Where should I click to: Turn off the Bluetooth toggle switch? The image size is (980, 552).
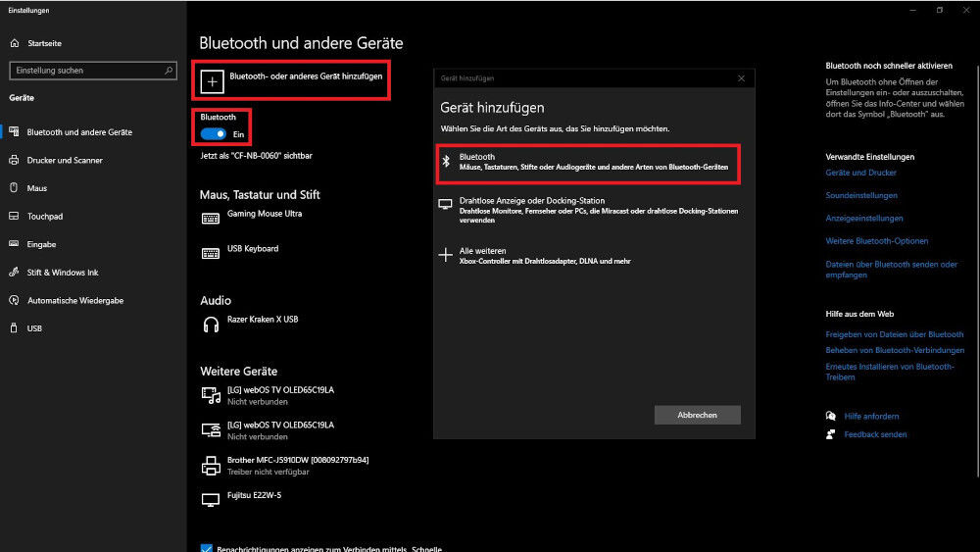pos(213,133)
